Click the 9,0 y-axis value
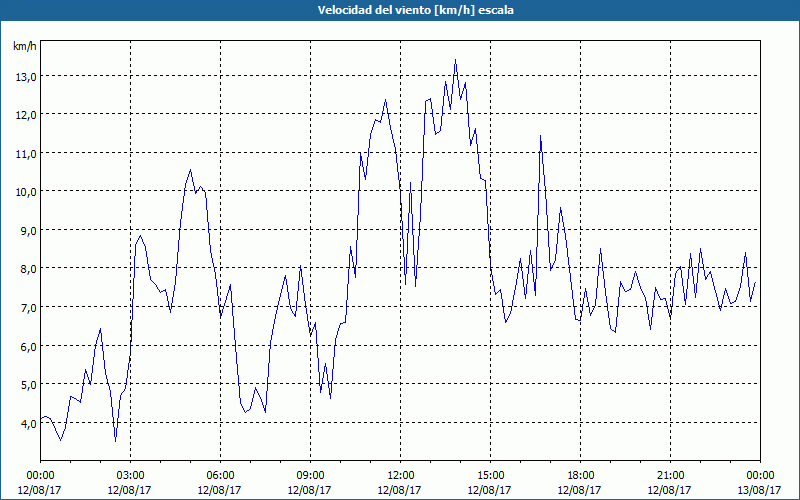 click(x=28, y=231)
